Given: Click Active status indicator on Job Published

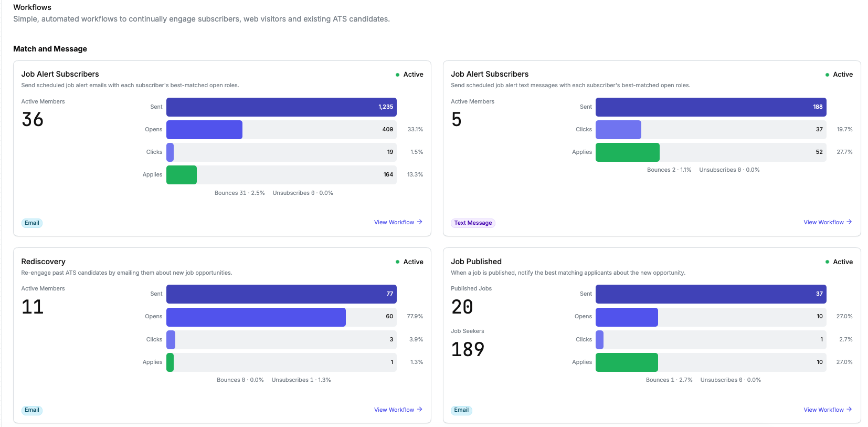Looking at the screenshot, I should click(839, 262).
